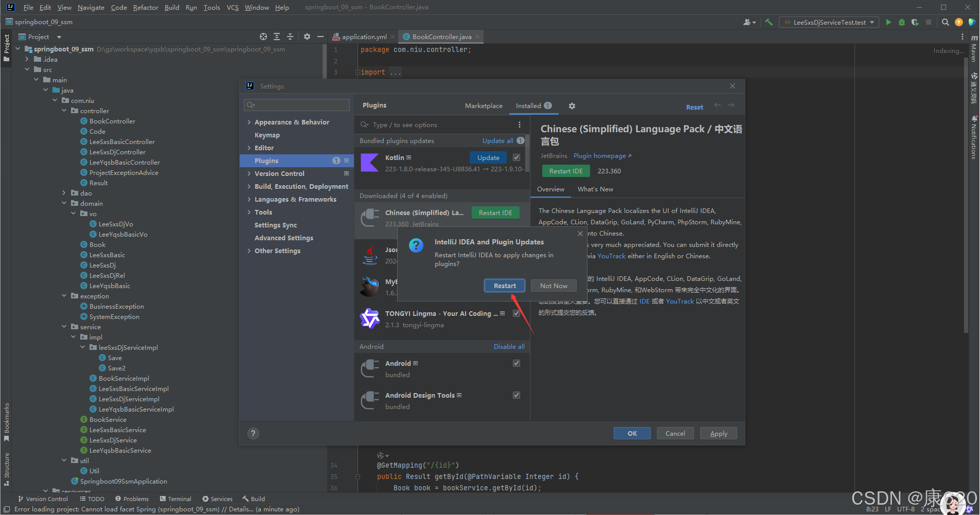Expand Build, Execution, Deployment settings
This screenshot has width=980, height=515.
click(x=249, y=186)
